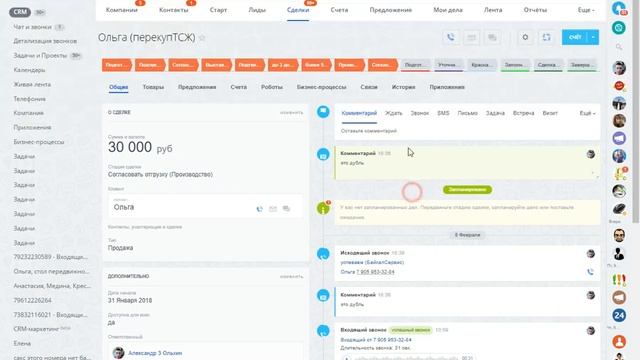Open Отчёты in top menu
The height and width of the screenshot is (360, 640).
tap(535, 10)
